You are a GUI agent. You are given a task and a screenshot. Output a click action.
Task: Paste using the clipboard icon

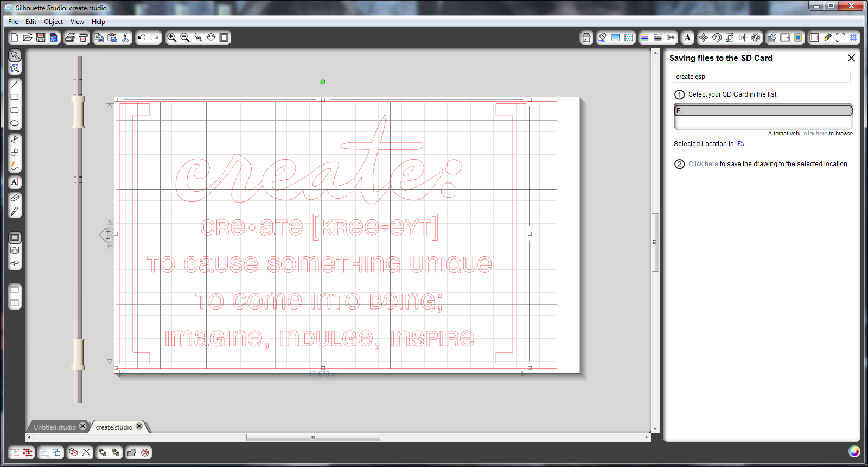point(112,37)
